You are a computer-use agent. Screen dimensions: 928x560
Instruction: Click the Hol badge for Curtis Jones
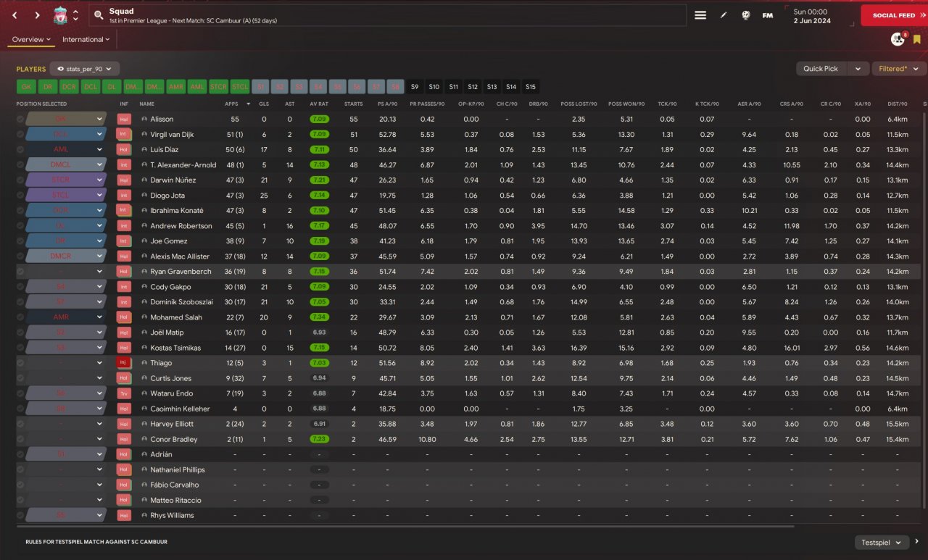point(124,378)
